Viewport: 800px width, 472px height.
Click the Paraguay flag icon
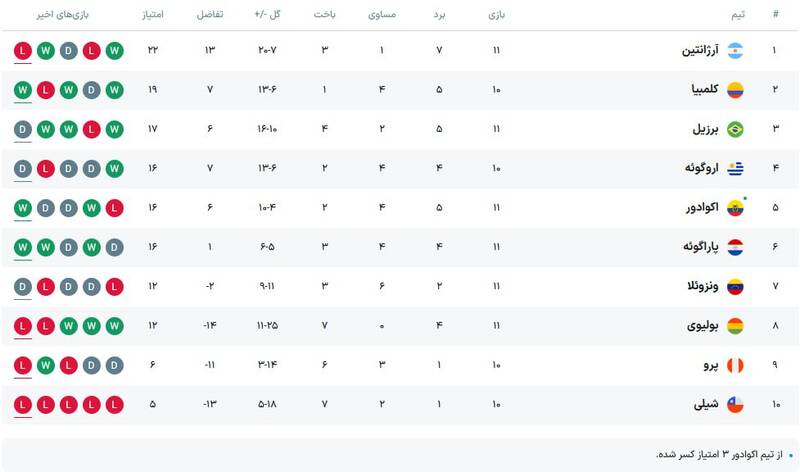(735, 247)
